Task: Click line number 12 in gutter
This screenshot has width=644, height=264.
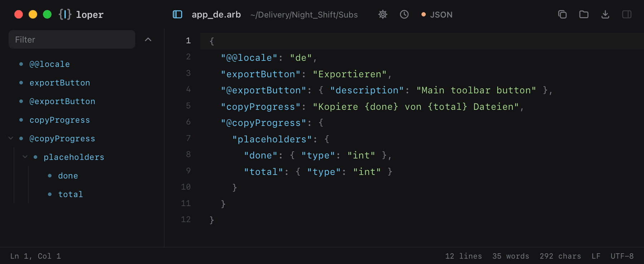Action: [186, 219]
